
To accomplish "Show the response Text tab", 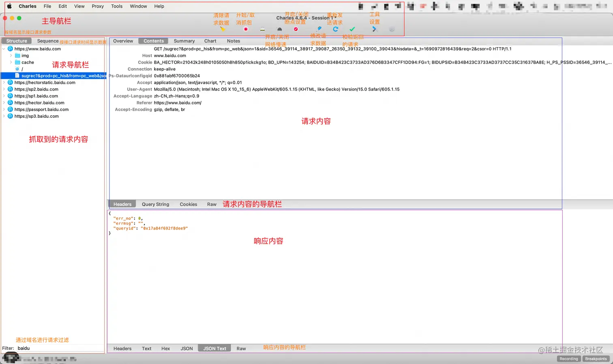I will (147, 349).
